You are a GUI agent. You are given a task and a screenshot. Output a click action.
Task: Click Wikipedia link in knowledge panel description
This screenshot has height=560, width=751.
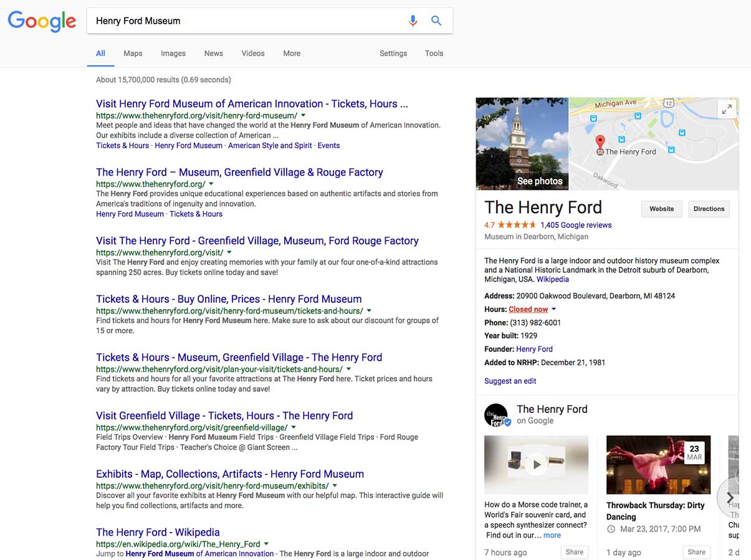coord(553,280)
